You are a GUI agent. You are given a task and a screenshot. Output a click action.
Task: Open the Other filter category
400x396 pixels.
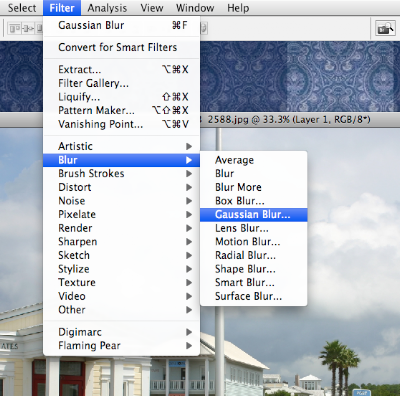[121, 310]
